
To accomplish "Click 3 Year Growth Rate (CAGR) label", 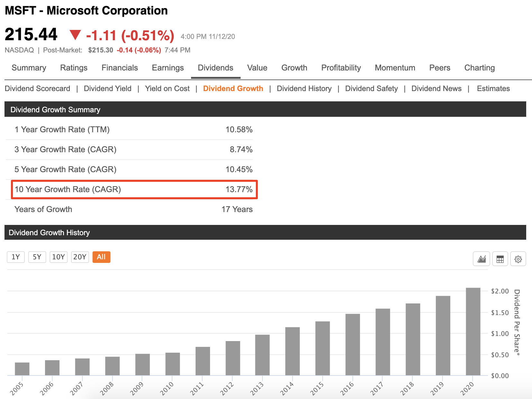I will tap(65, 149).
